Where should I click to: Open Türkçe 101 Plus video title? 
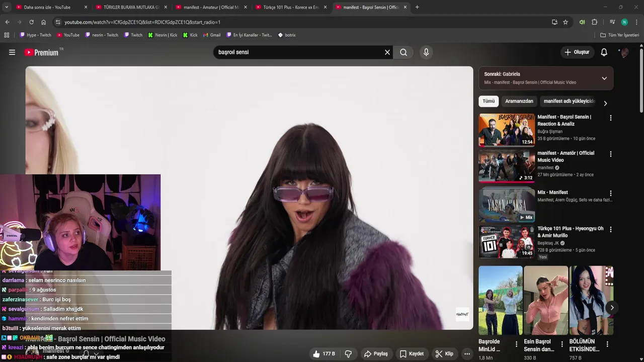coord(570,232)
